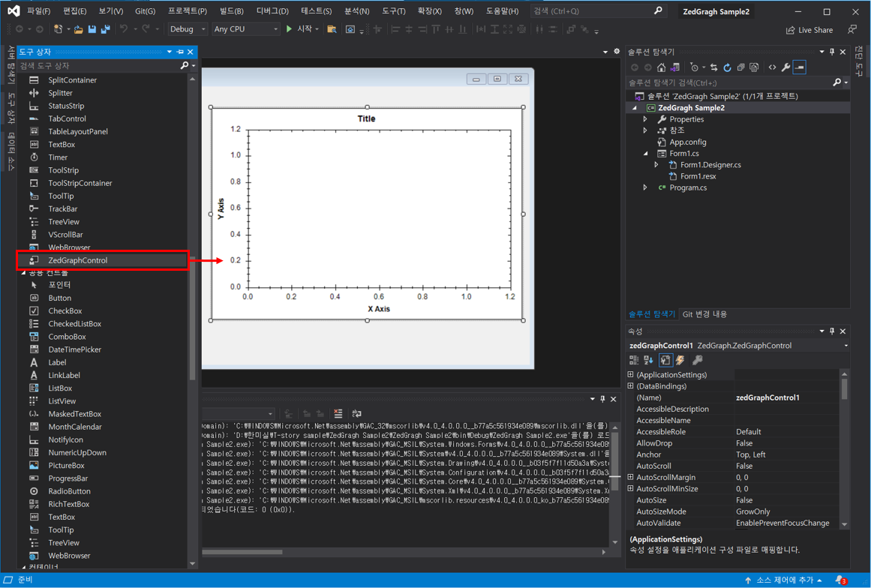Show Events lightning bolt icon

[680, 360]
